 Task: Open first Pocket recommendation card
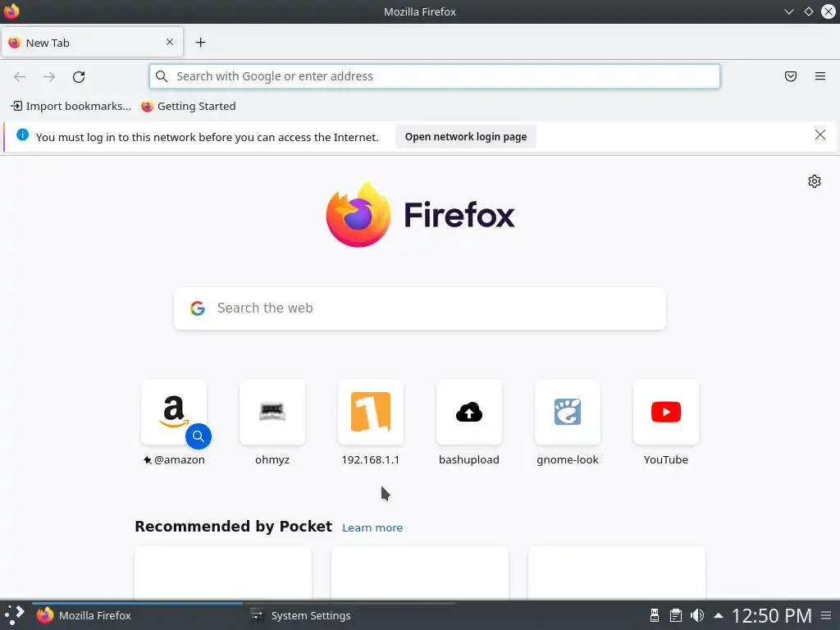pos(223,573)
